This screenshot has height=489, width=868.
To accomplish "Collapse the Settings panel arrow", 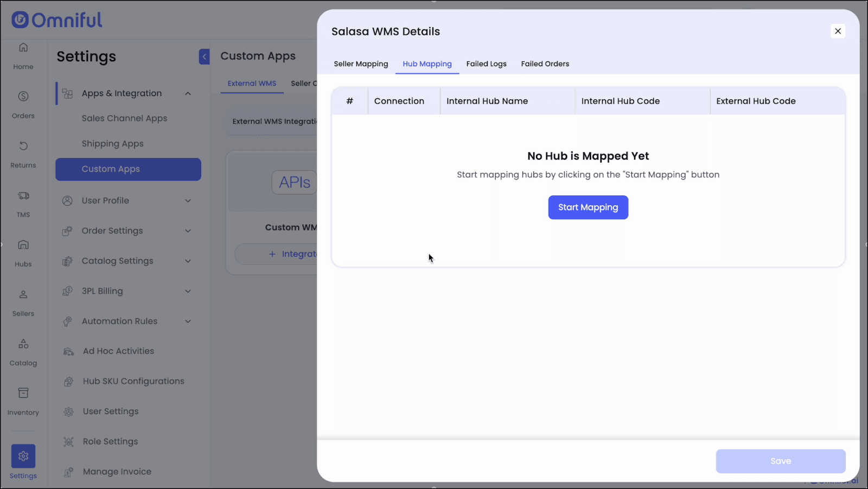I will click(205, 56).
